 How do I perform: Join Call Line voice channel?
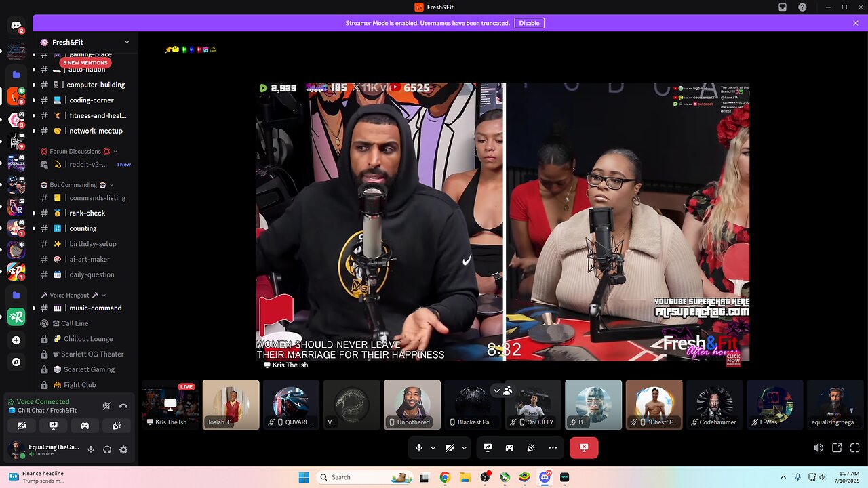pos(85,323)
